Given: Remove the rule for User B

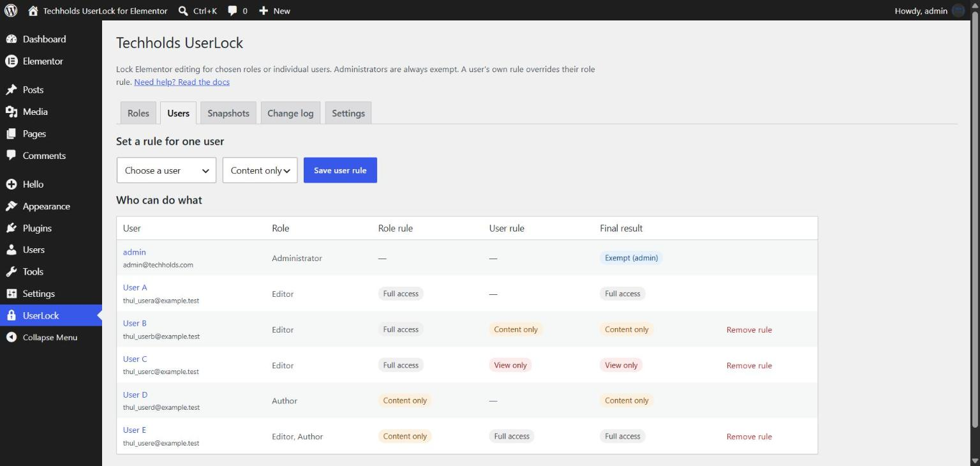Looking at the screenshot, I should point(749,330).
